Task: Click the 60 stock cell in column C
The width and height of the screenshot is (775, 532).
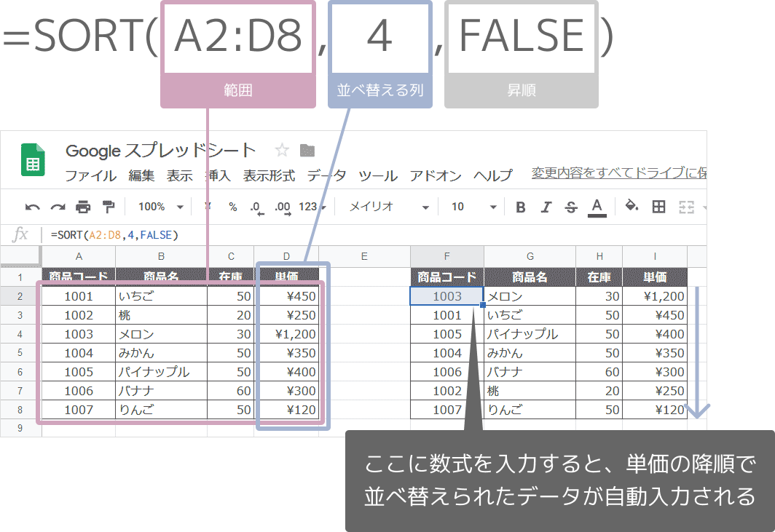Action: [231, 392]
